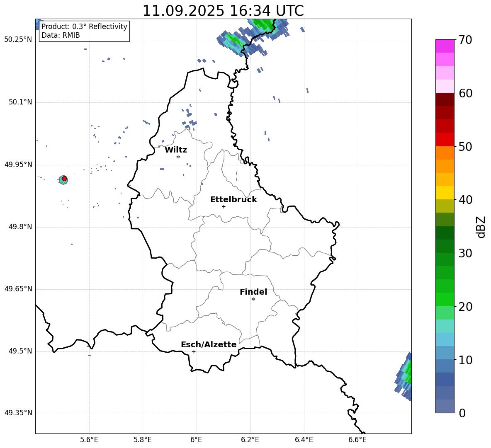Click the 49.65°N latitude label
The width and height of the screenshot is (491, 448).
pos(18,288)
